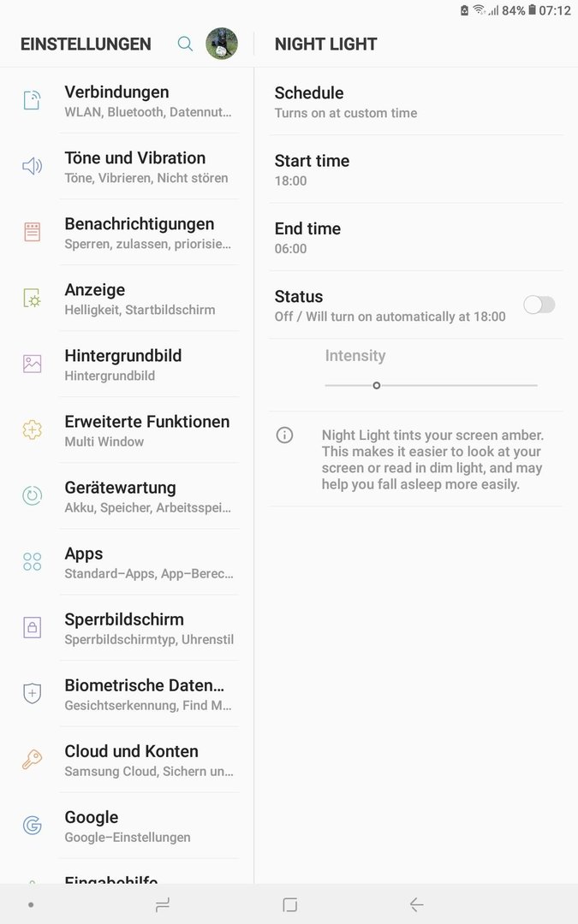Tap the Cloud und Konten key icon

(32, 759)
